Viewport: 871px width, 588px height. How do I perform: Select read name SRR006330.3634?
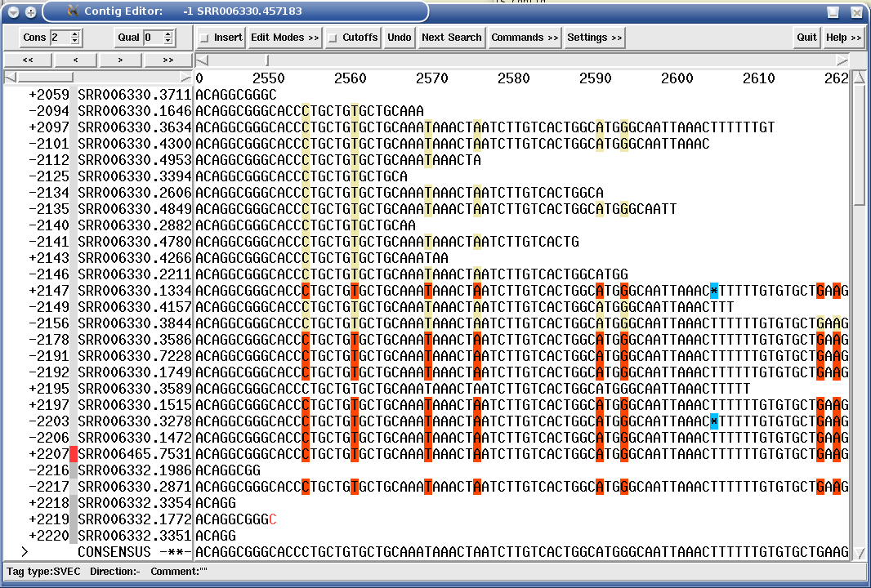pyautogui.click(x=135, y=127)
